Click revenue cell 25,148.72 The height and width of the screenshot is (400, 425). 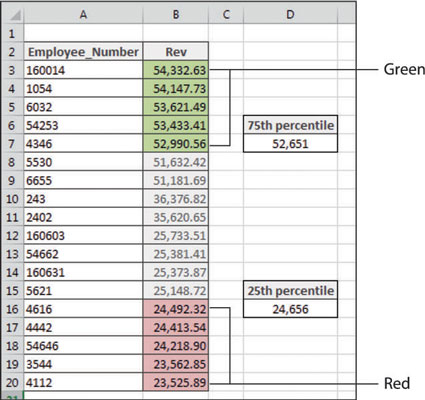(x=176, y=291)
